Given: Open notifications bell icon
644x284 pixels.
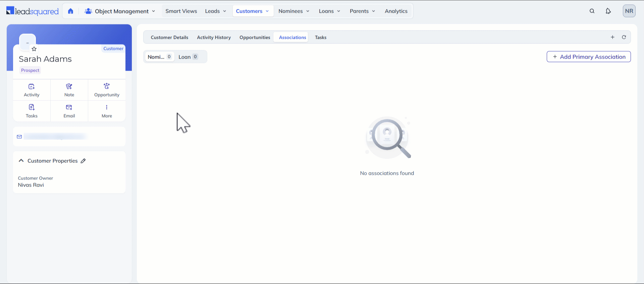Looking at the screenshot, I should 608,11.
